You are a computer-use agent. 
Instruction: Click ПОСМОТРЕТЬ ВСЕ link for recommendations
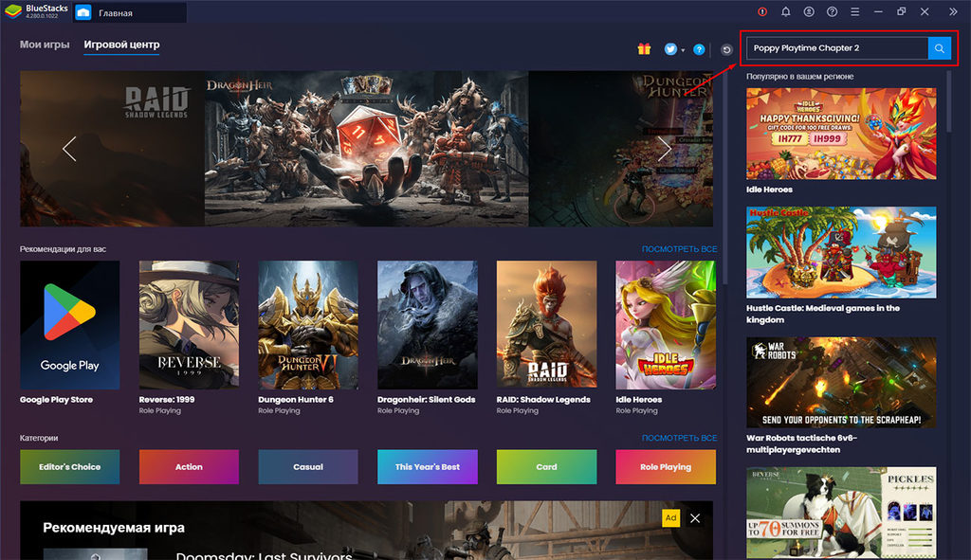679,249
